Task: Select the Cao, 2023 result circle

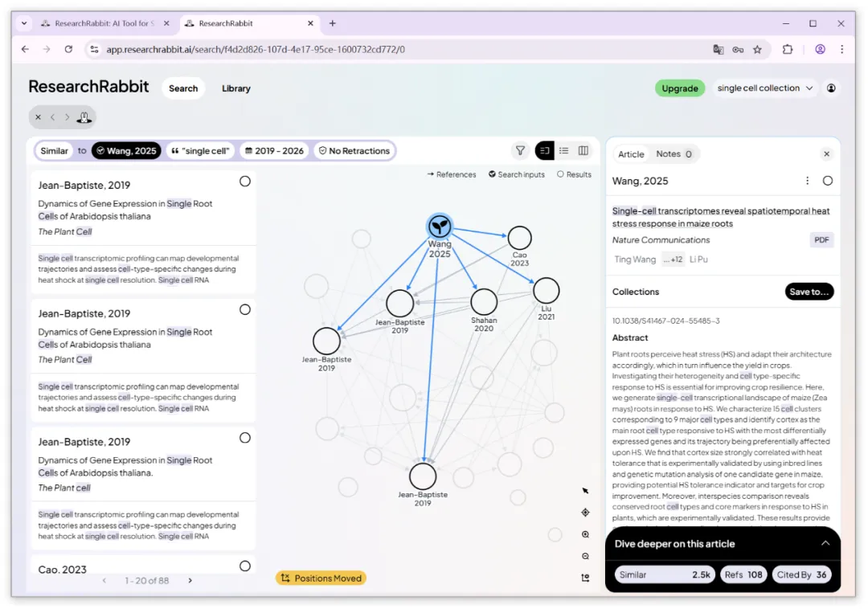Action: (x=244, y=566)
